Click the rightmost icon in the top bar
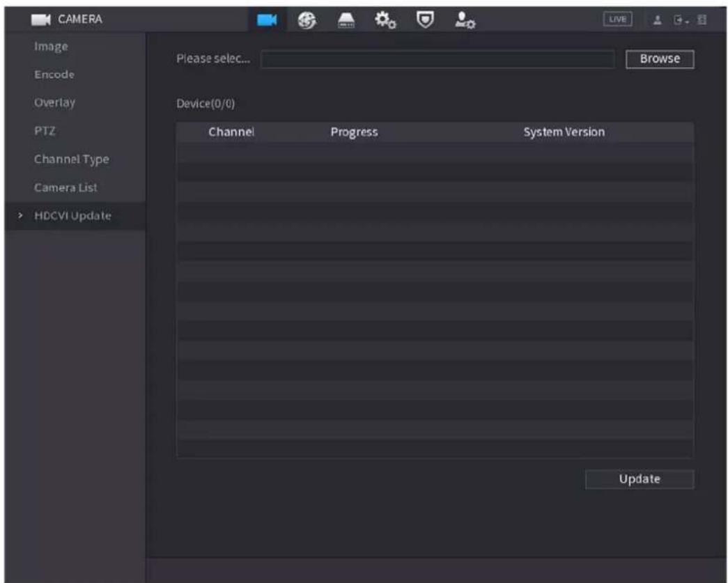This screenshot has width=728, height=583. 702,20
